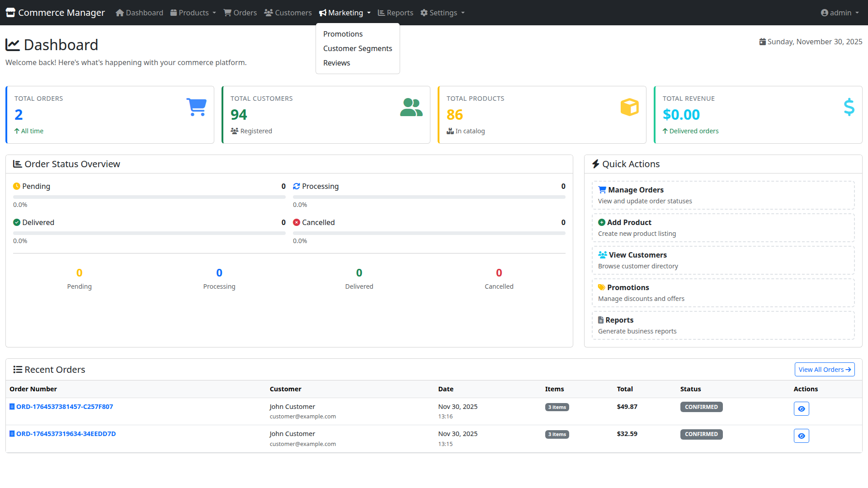Screen dimensions: 868x488
Task: Select Customer Segments from Marketing menu
Action: click(x=357, y=48)
